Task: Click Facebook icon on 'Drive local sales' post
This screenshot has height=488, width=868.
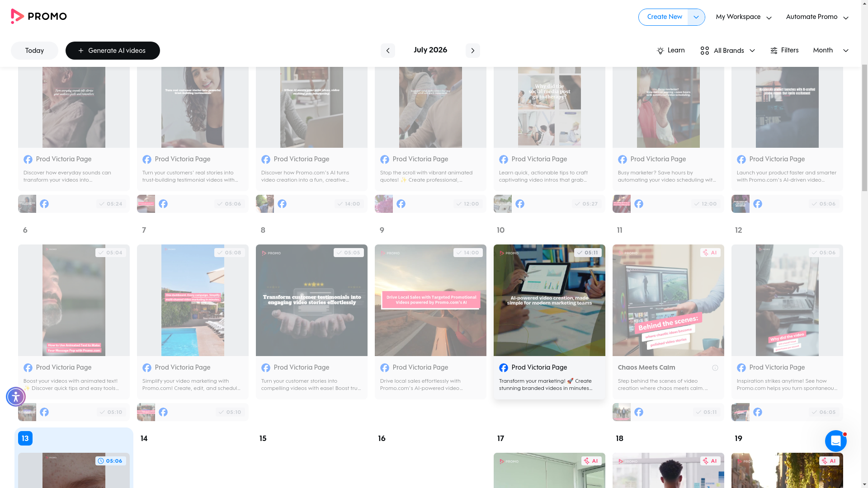Action: coord(385,368)
